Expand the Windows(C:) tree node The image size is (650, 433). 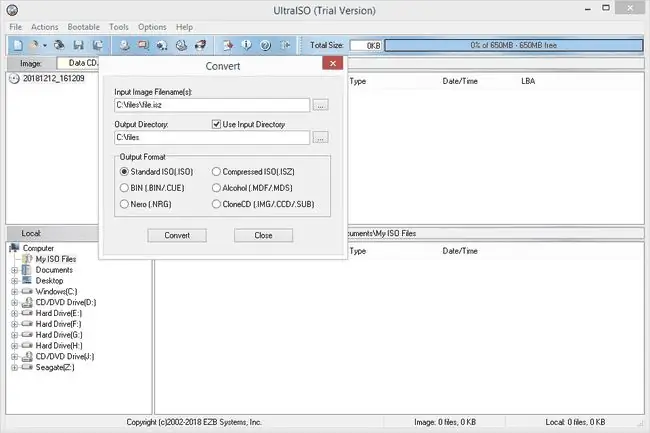click(x=15, y=292)
